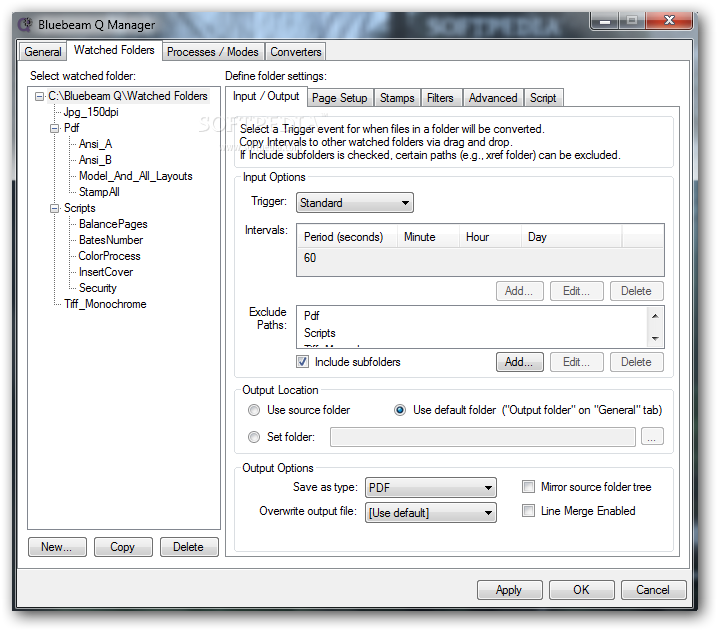Click the Apply button
The height and width of the screenshot is (631, 718).
tap(510, 590)
